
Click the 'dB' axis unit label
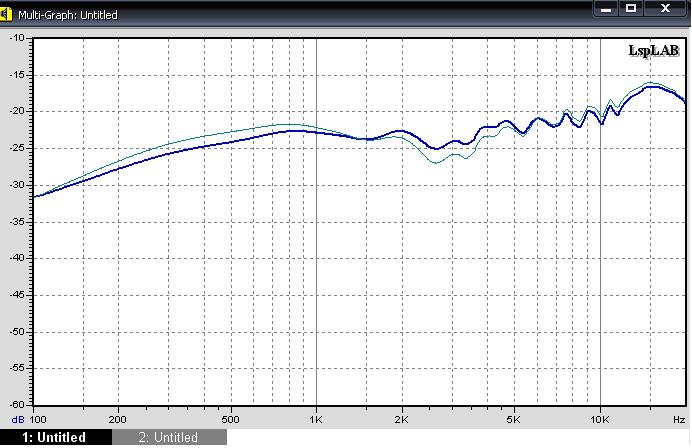tap(18, 419)
